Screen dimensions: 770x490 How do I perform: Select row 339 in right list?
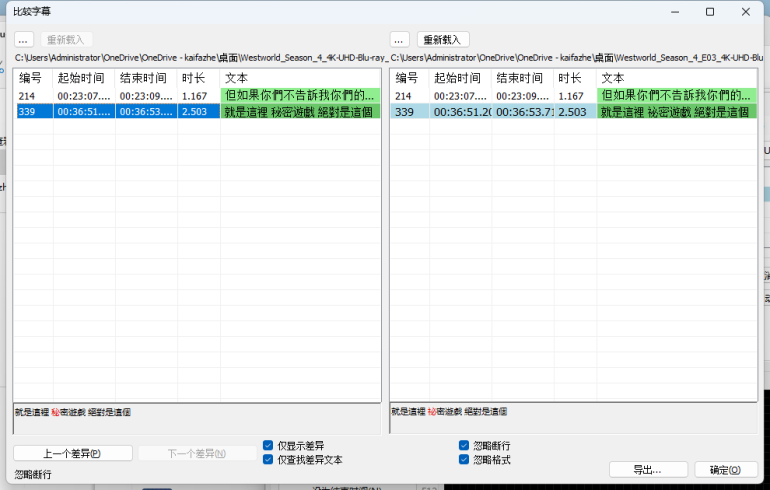coord(574,111)
